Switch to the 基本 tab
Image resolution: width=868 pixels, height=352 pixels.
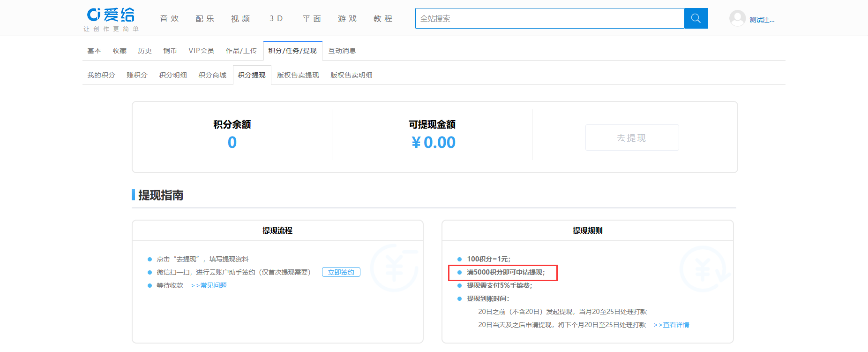(94, 51)
